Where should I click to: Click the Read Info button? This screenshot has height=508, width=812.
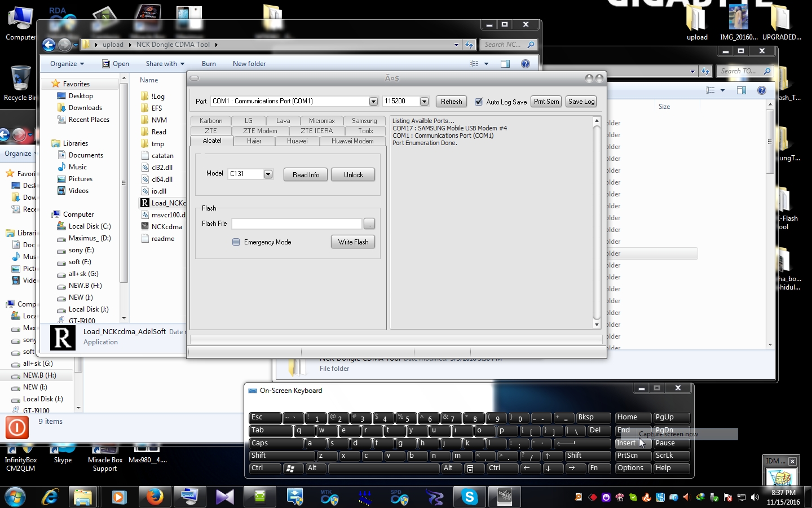(x=306, y=174)
